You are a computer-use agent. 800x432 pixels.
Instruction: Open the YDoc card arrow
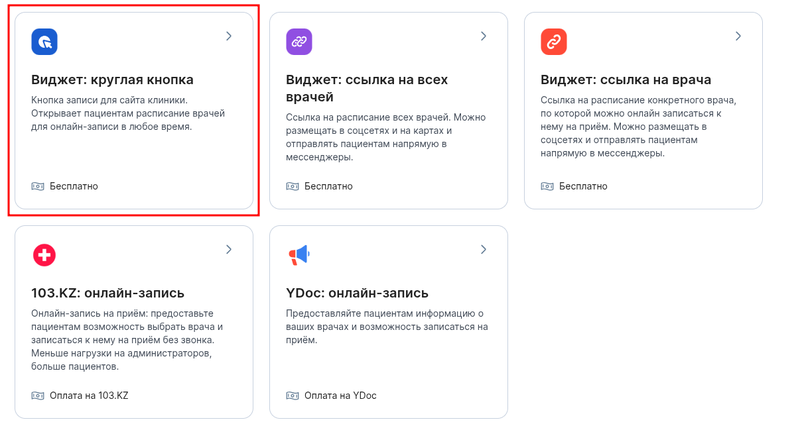pyautogui.click(x=483, y=249)
